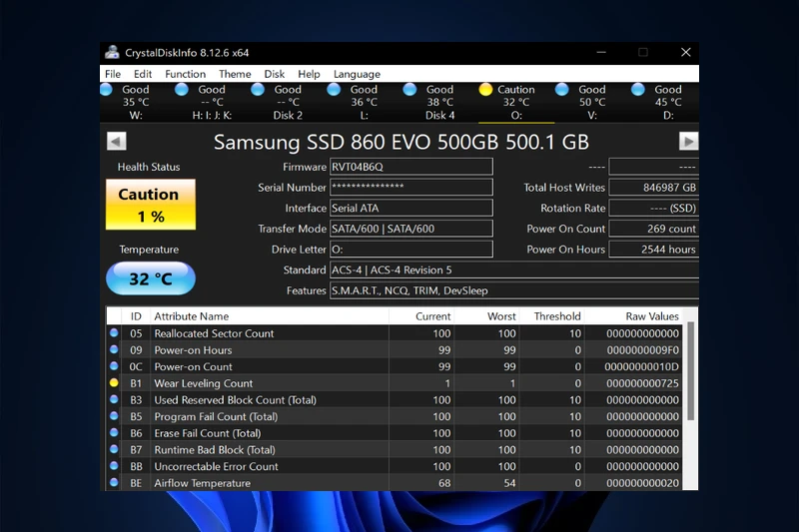Open the Theme menu
Image resolution: width=799 pixels, height=532 pixels.
click(235, 74)
